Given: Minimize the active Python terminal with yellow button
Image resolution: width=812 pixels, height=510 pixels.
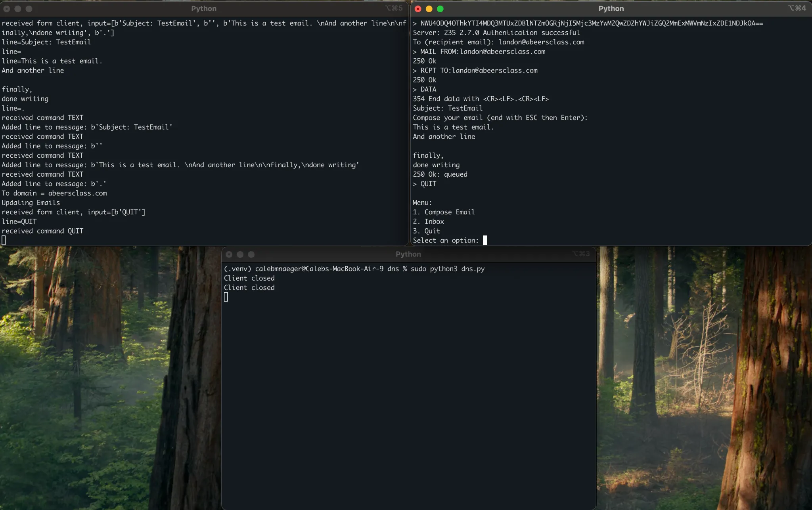Looking at the screenshot, I should (429, 9).
